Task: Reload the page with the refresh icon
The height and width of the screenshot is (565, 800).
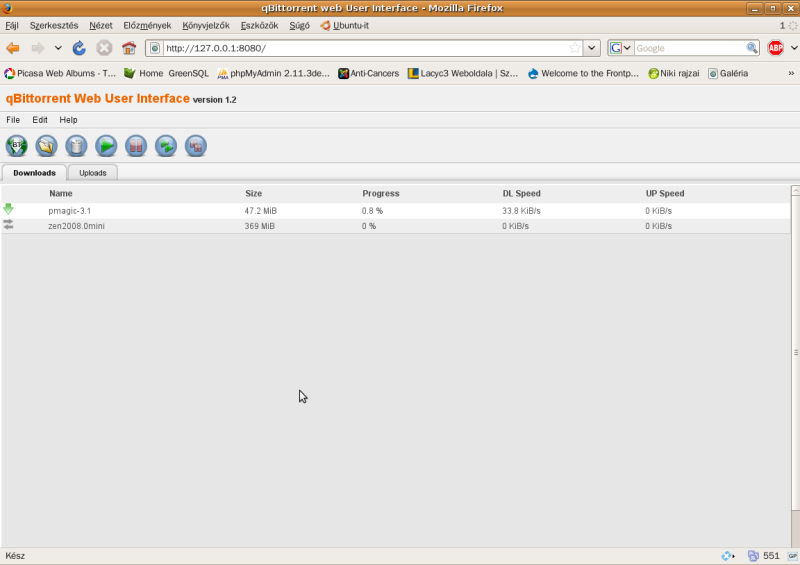Action: [79, 48]
